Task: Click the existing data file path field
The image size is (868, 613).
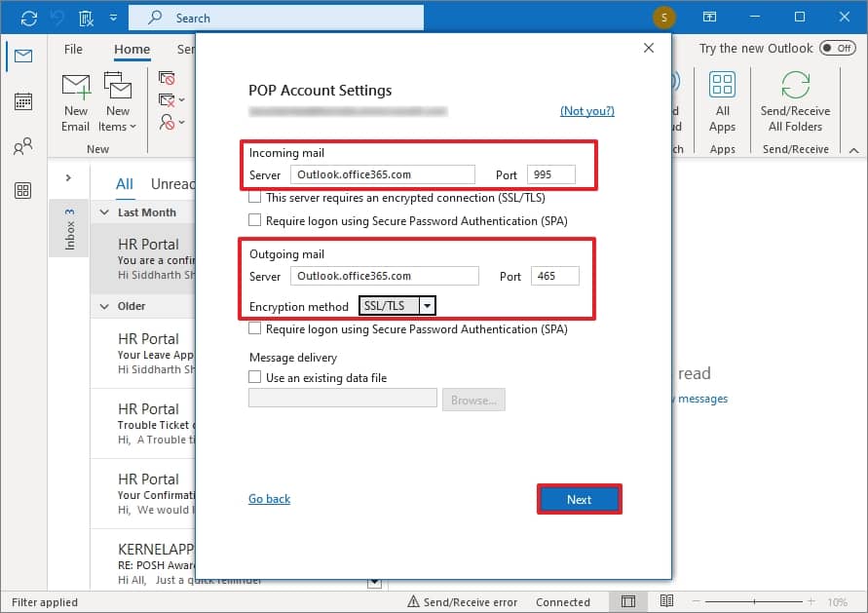Action: point(343,399)
